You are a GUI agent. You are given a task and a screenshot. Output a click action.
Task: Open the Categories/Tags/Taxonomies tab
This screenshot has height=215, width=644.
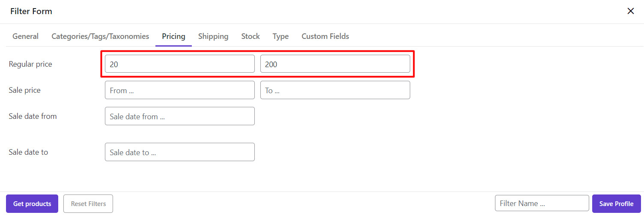pyautogui.click(x=100, y=36)
